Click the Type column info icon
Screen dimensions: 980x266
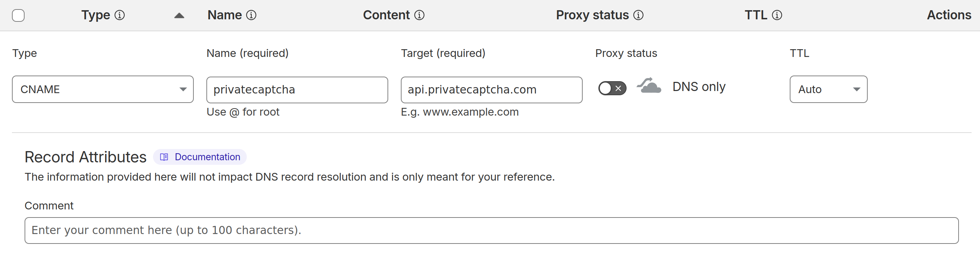[120, 15]
